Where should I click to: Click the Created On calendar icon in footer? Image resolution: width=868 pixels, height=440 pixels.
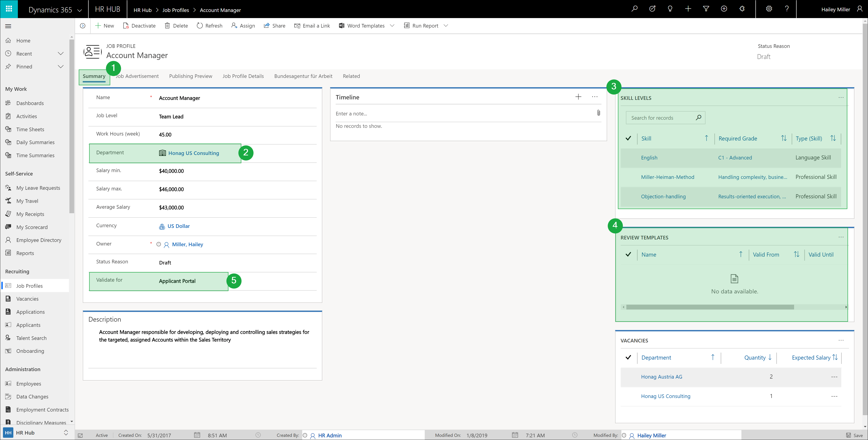197,435
